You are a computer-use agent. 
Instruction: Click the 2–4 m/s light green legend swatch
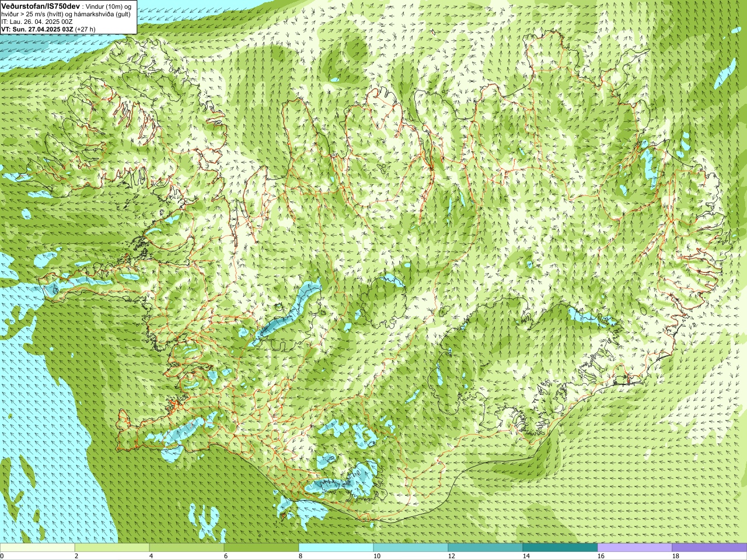click(x=112, y=548)
